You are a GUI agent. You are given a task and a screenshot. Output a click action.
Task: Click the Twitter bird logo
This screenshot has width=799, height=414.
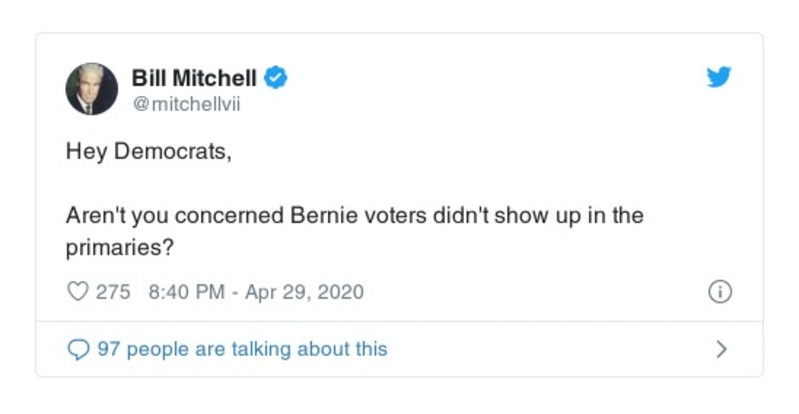point(718,77)
